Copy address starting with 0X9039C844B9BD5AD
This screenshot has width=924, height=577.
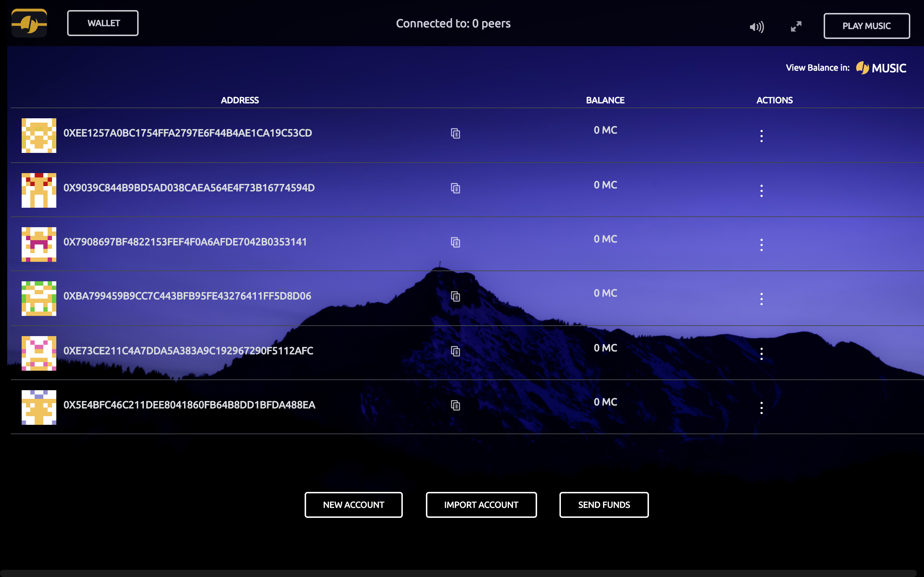click(456, 188)
